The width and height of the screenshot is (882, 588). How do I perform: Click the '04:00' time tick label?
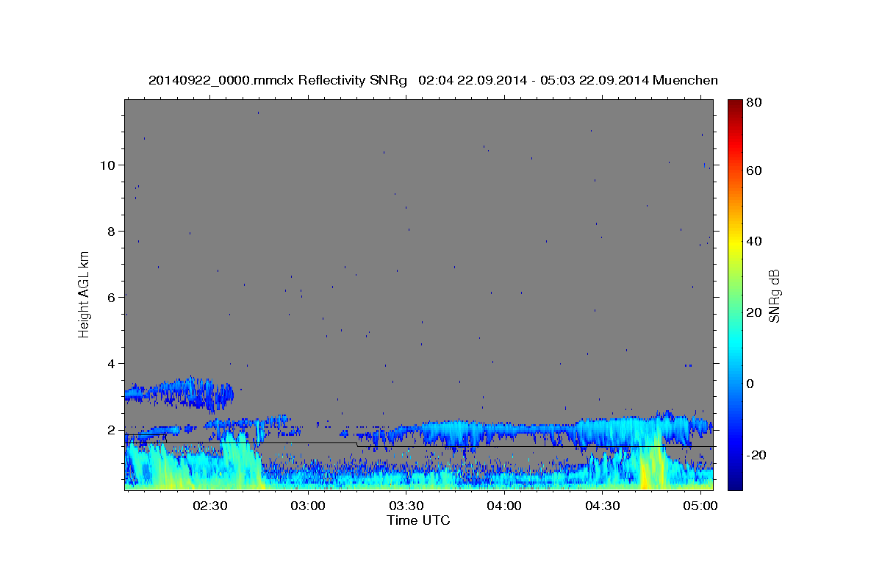(x=504, y=506)
